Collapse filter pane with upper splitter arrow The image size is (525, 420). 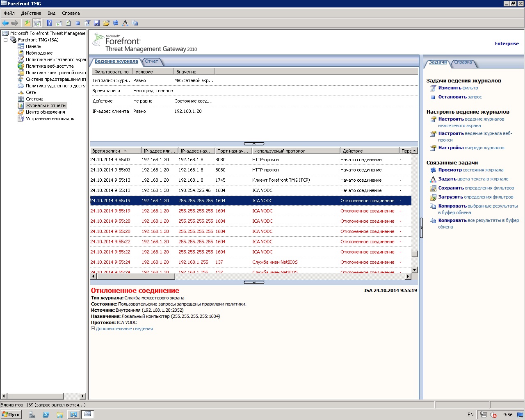pos(254,144)
